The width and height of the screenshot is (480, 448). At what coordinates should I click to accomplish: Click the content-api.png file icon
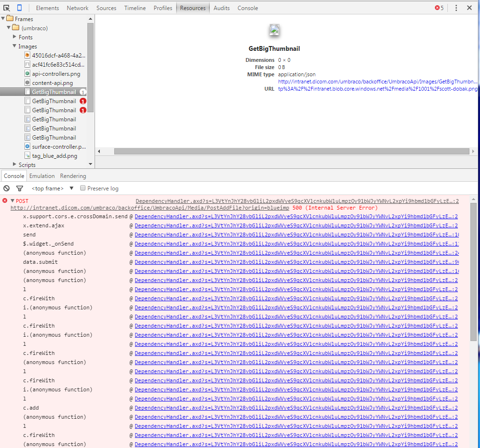pos(27,83)
